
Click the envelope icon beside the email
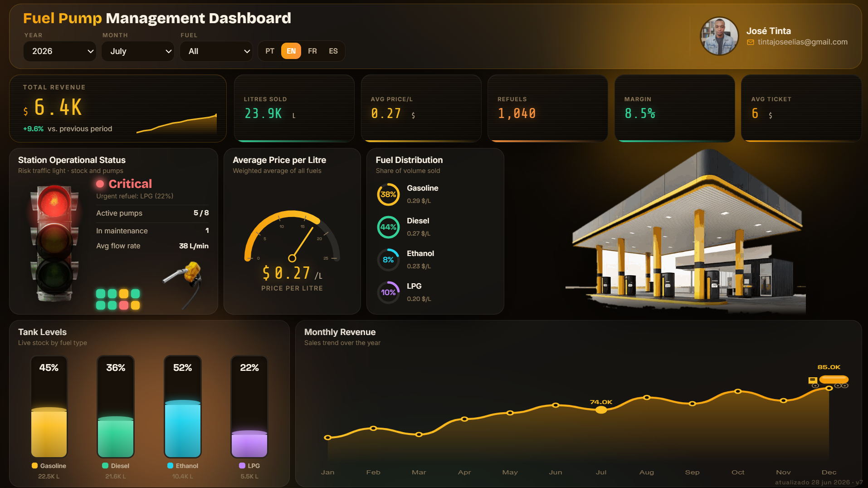[x=751, y=42]
